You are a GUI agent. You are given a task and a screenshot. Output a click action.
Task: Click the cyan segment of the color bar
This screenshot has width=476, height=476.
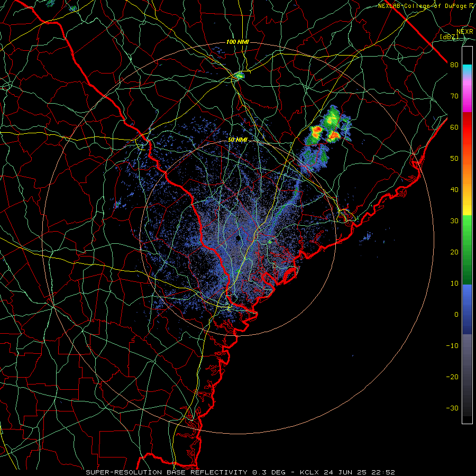[x=467, y=69]
